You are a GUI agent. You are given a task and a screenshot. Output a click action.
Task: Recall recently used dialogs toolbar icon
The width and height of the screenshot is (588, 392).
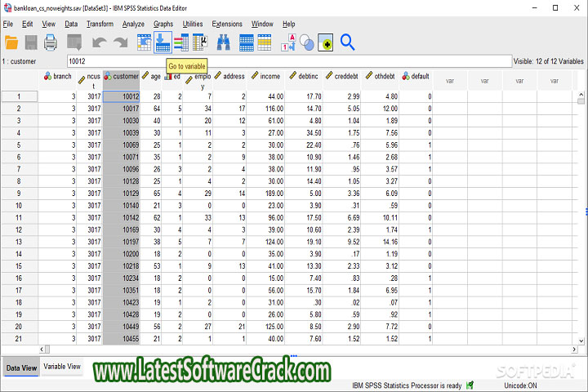tap(74, 42)
